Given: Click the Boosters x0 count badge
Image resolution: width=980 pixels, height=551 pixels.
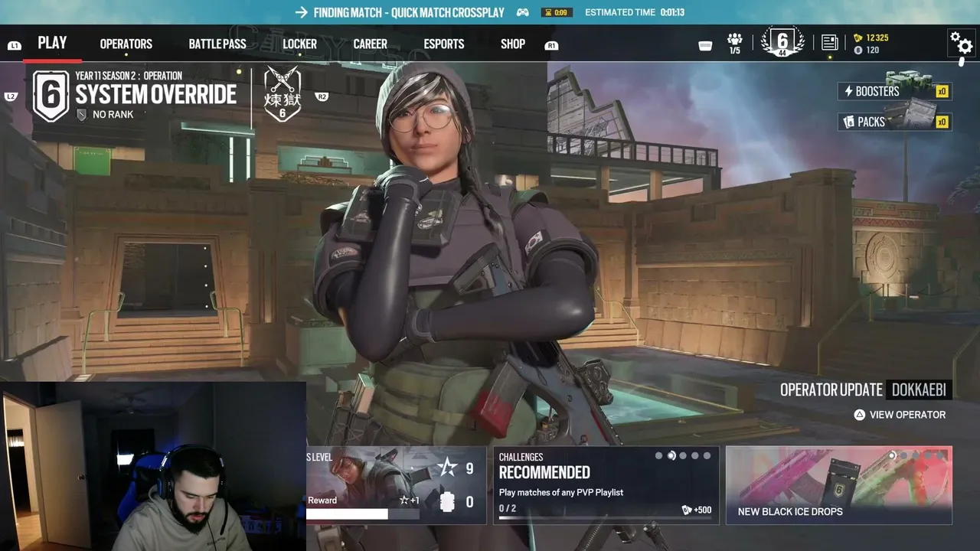Looking at the screenshot, I should tap(942, 92).
